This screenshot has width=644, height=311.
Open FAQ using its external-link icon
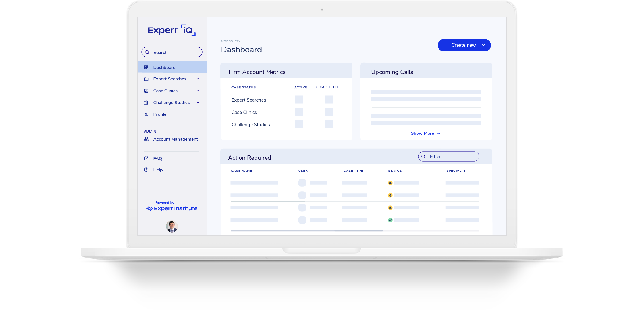(146, 158)
